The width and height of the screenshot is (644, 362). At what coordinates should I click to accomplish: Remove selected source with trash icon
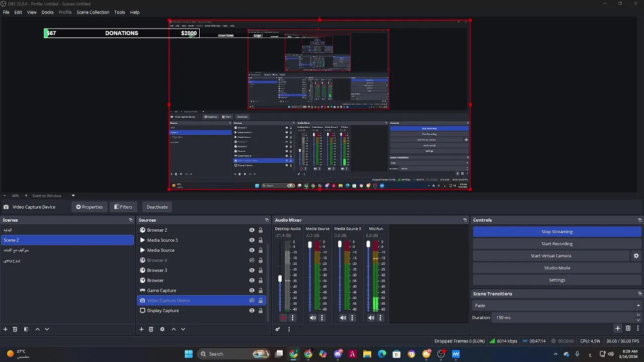tap(151, 329)
